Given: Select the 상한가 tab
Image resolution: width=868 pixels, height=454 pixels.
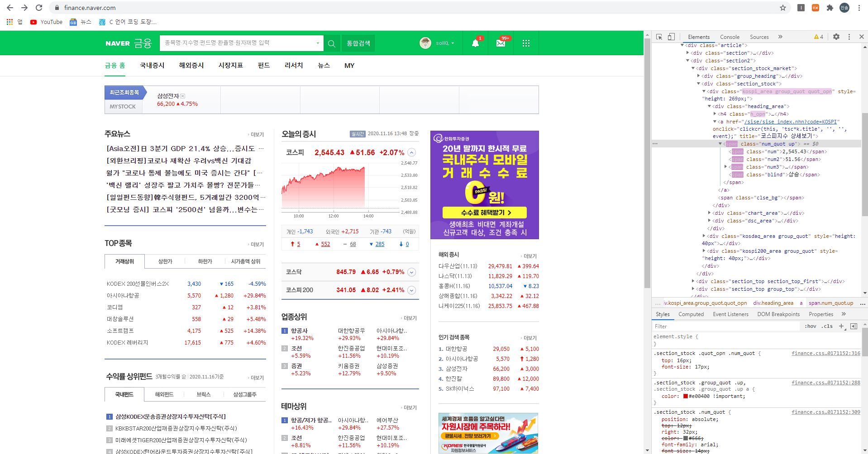Looking at the screenshot, I should click(x=165, y=261).
